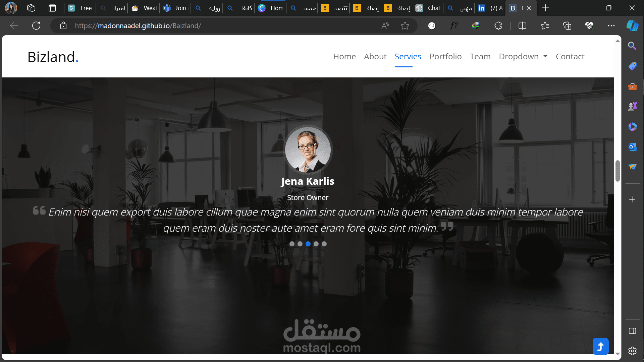Refresh the page with reload icon

[36, 26]
